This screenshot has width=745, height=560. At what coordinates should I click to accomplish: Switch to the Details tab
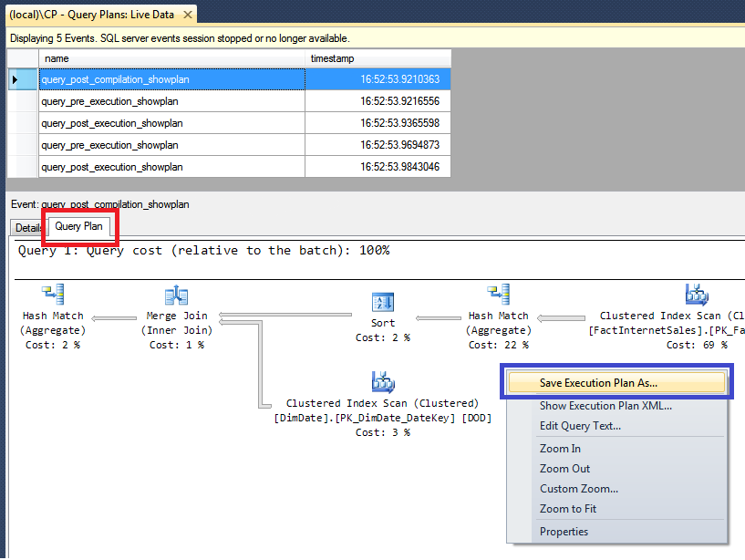pos(28,228)
